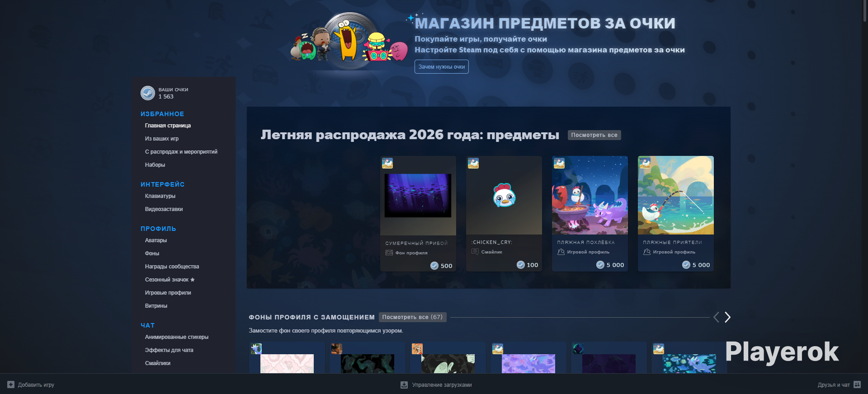Click the points coin on Пляжные приятели price
The height and width of the screenshot is (394, 868).
pos(686,265)
